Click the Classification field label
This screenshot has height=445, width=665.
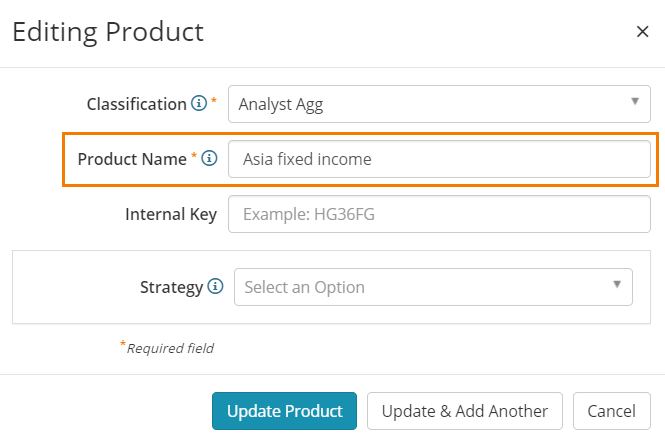(x=137, y=104)
